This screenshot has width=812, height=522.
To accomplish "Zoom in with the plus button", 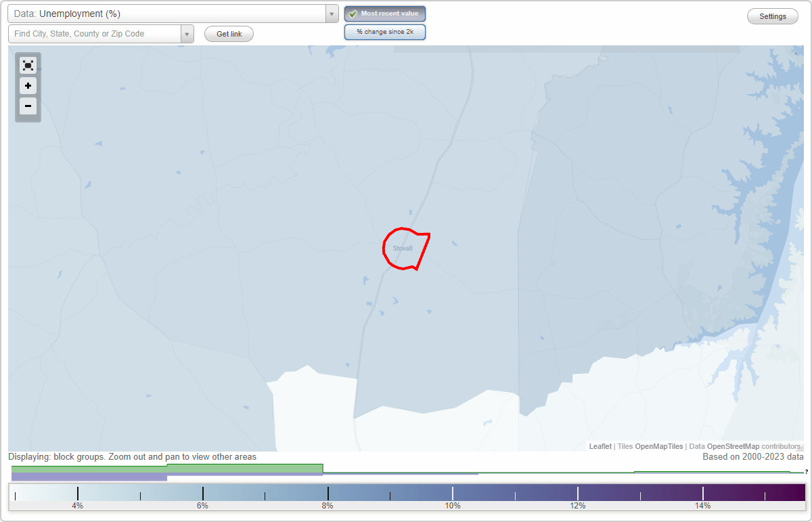I will 28,86.
